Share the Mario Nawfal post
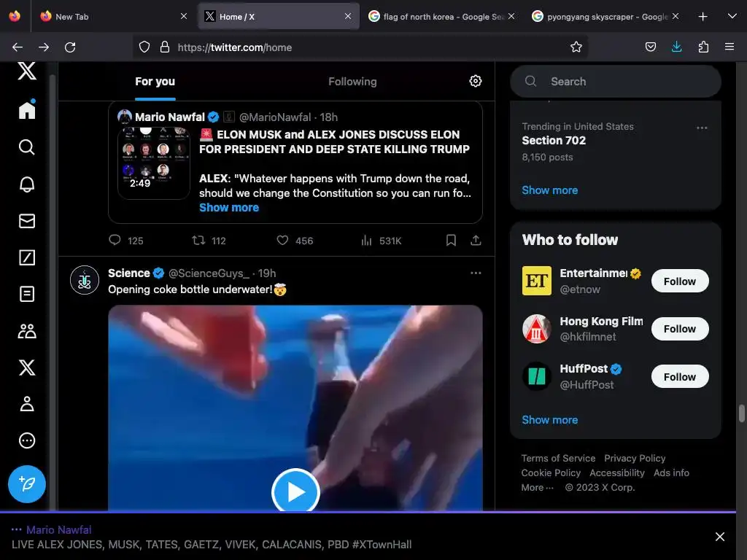This screenshot has width=747, height=560. point(476,240)
